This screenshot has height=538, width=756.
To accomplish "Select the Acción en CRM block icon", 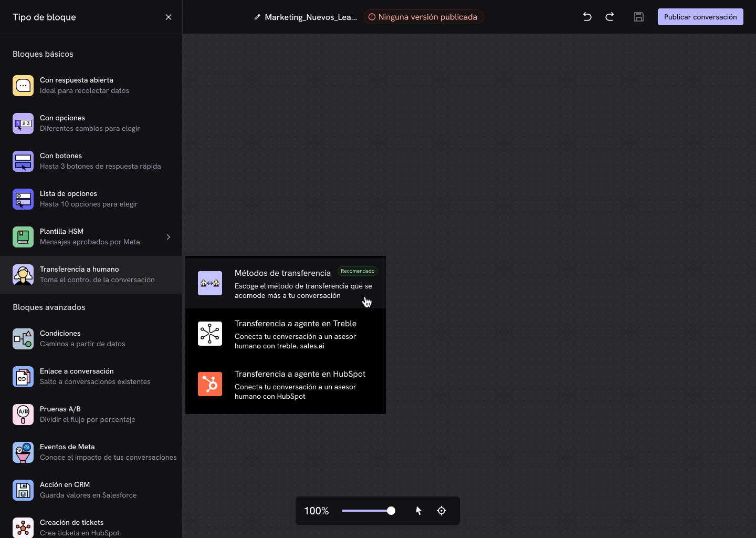I will click(x=23, y=490).
